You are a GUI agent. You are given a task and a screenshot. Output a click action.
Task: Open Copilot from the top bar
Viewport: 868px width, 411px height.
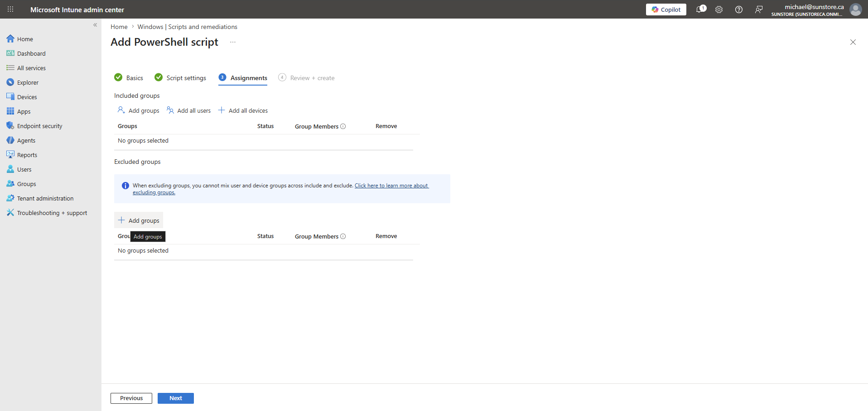pyautogui.click(x=666, y=10)
